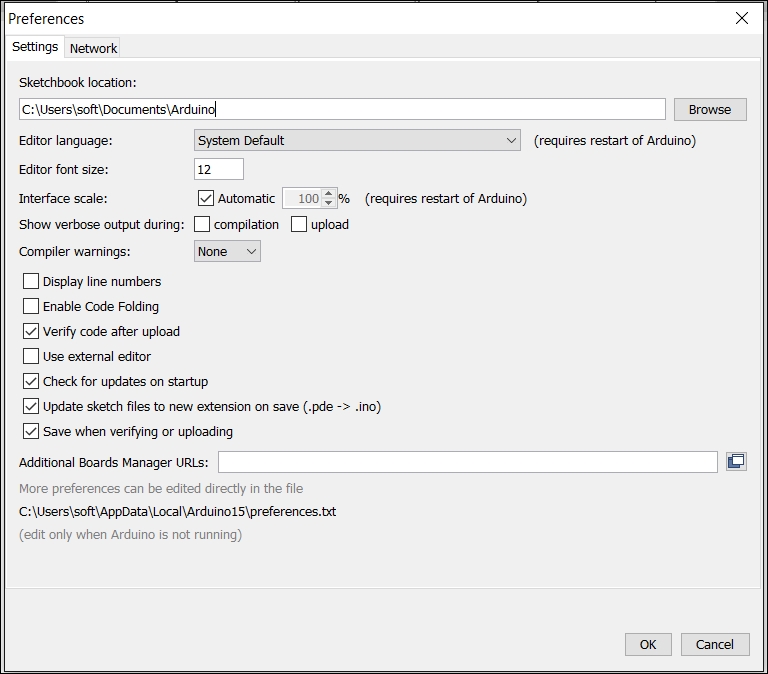Screen dimensions: 768x674
Task: Disable Check for updates on startup
Action: [31, 382]
